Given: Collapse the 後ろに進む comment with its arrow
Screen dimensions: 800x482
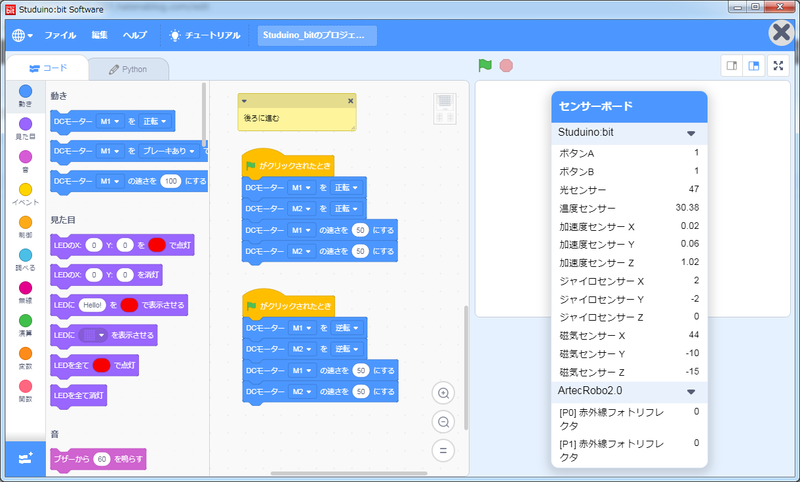Looking at the screenshot, I should (244, 101).
